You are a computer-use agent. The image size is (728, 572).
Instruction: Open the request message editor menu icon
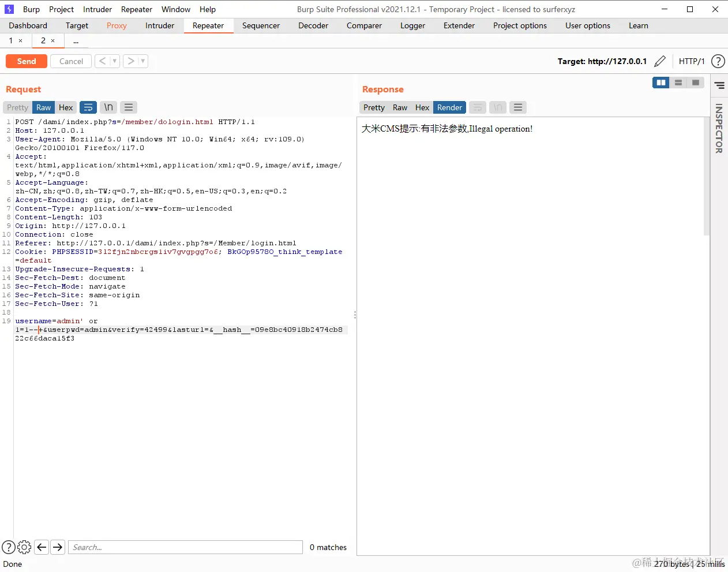(129, 107)
